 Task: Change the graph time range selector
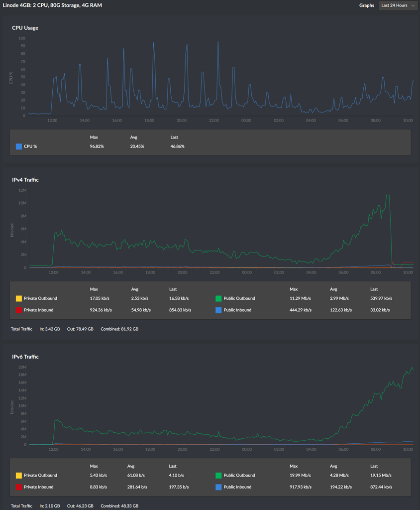click(398, 5)
